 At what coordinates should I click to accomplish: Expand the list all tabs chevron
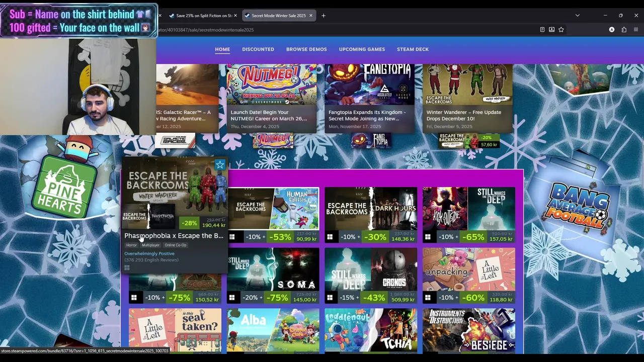(x=577, y=16)
